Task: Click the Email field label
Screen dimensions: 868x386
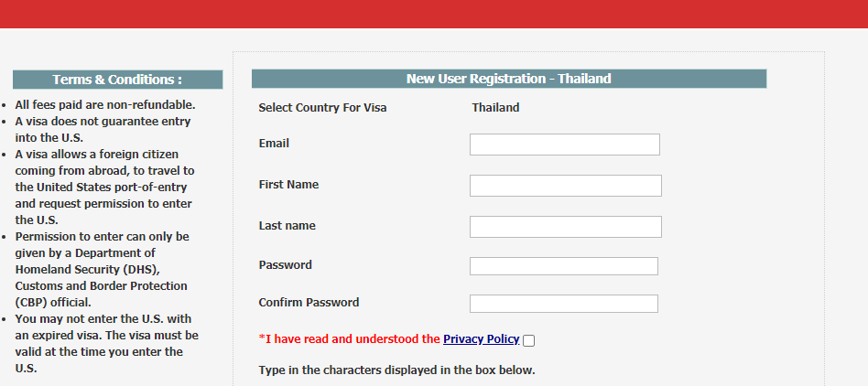Action: click(x=274, y=144)
